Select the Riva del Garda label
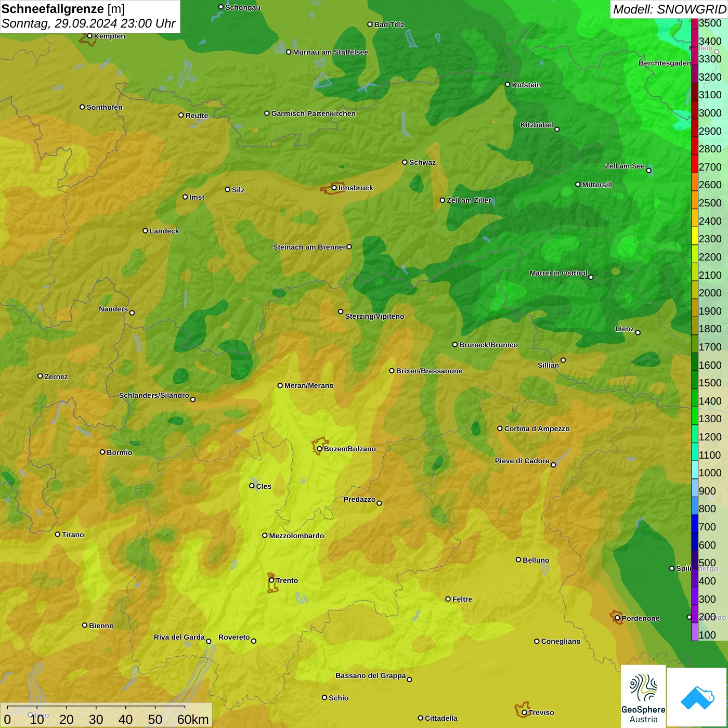This screenshot has width=728, height=728. pyautogui.click(x=179, y=637)
